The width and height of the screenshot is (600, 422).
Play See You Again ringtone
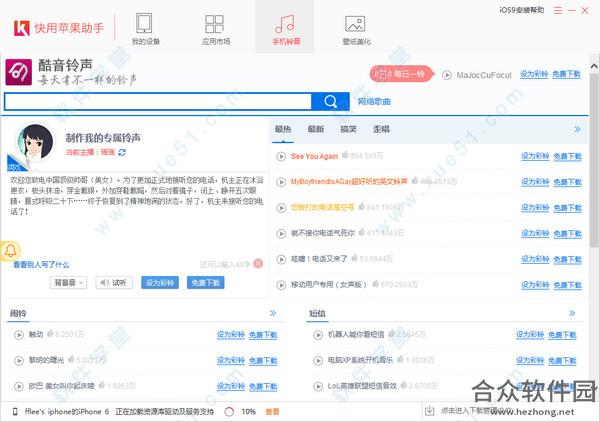281,156
